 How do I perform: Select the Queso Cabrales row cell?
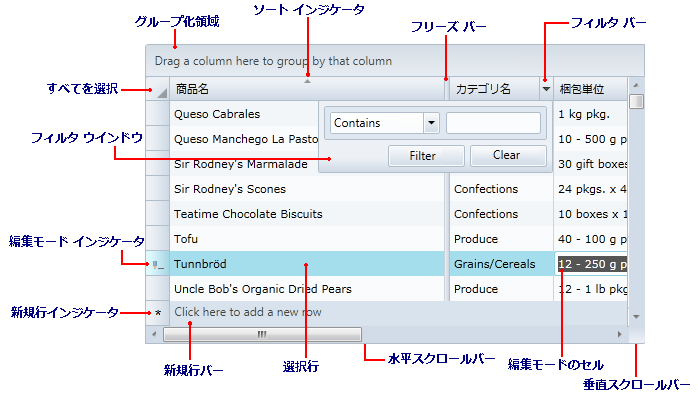coord(244,114)
